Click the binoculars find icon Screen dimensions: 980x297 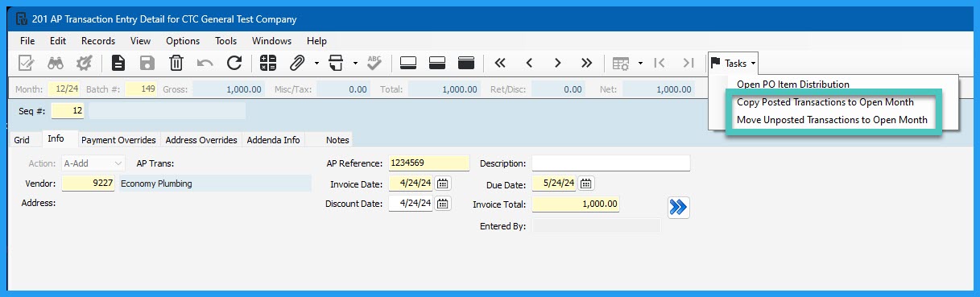[55, 63]
